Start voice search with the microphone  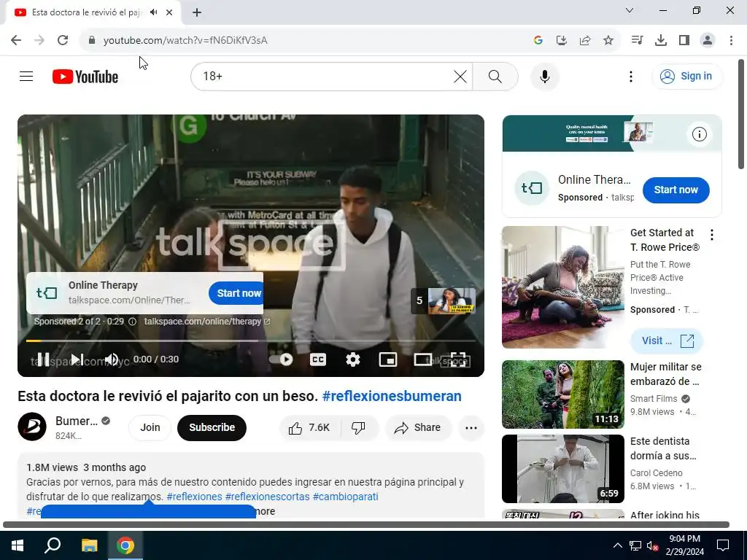tap(544, 76)
